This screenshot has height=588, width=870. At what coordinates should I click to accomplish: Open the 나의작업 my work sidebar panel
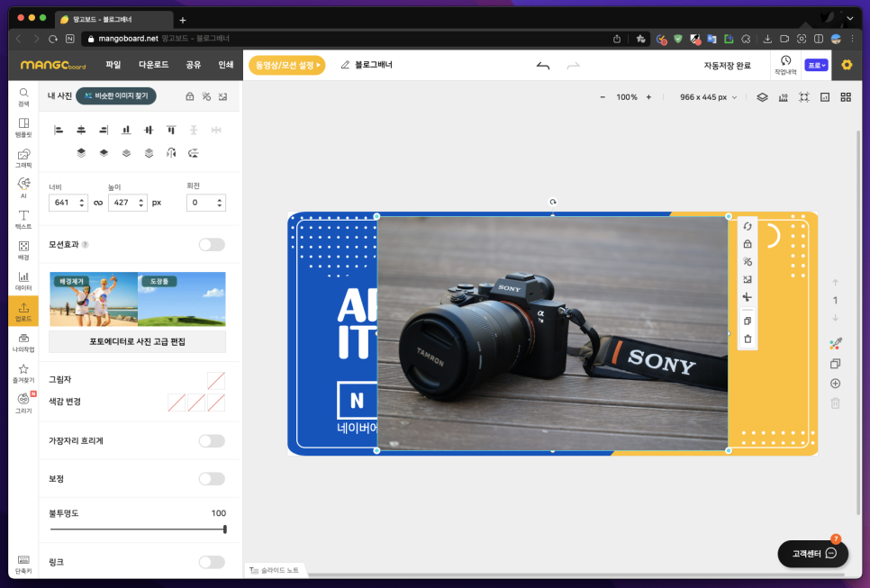coord(23,342)
